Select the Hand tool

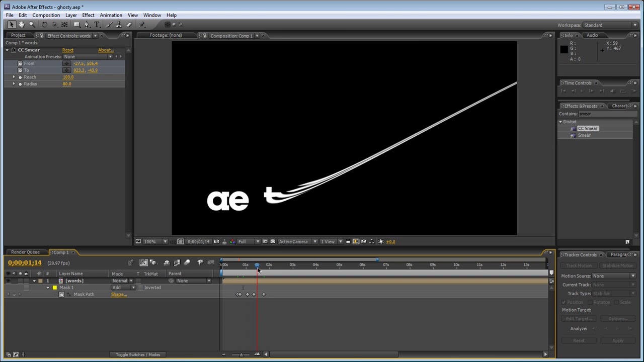[22, 25]
